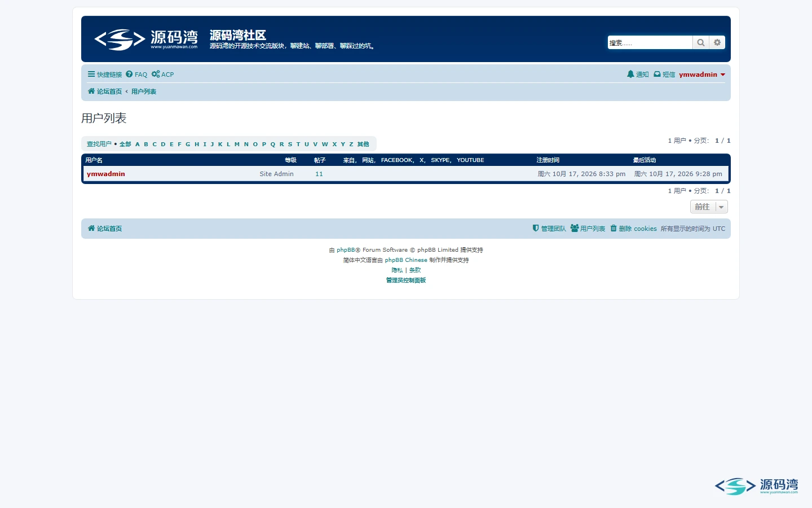
Task: Sort table by 网站 column
Action: click(x=368, y=160)
